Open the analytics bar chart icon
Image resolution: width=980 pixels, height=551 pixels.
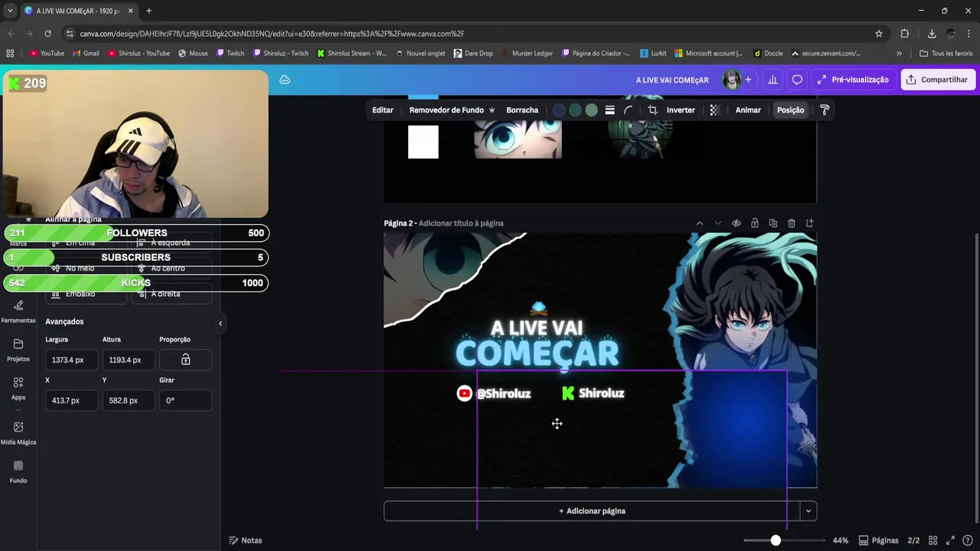tap(773, 80)
